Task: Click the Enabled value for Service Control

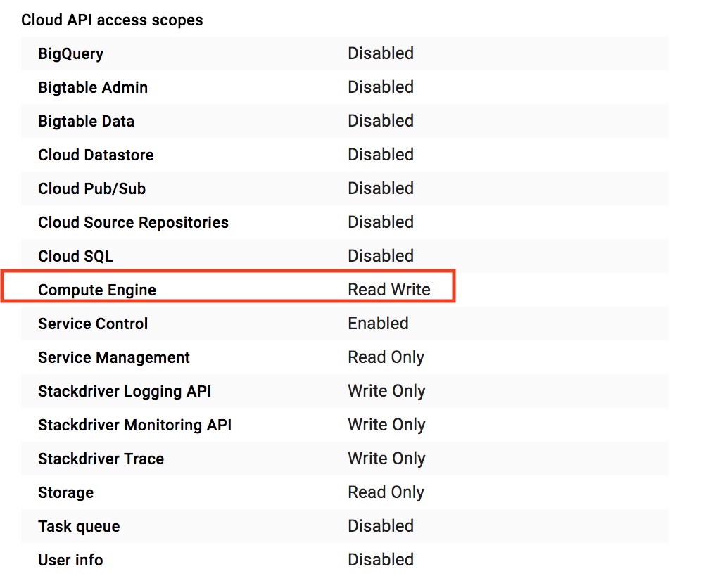Action: (379, 324)
